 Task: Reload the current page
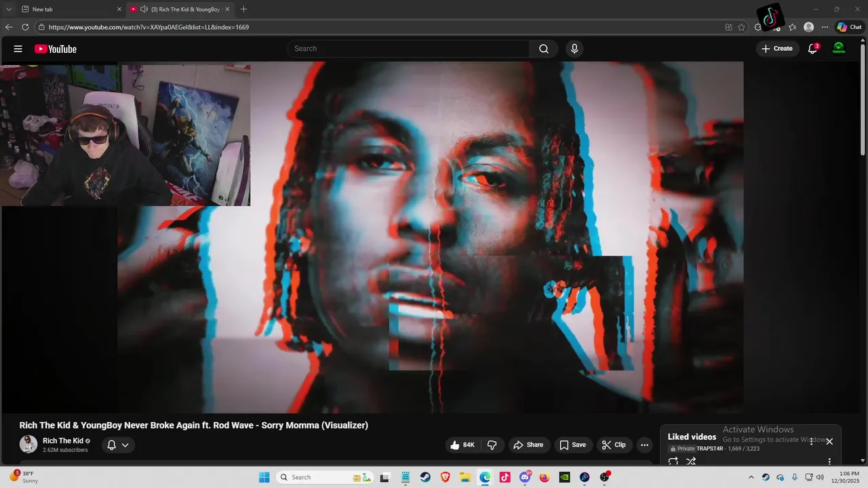coord(25,27)
